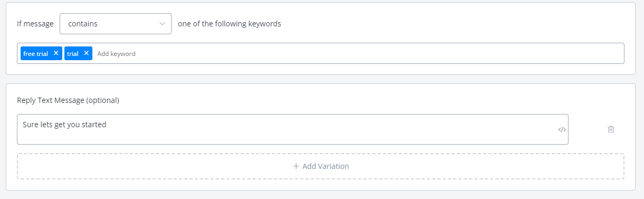Open the code variable inserter in reply box

pyautogui.click(x=562, y=129)
